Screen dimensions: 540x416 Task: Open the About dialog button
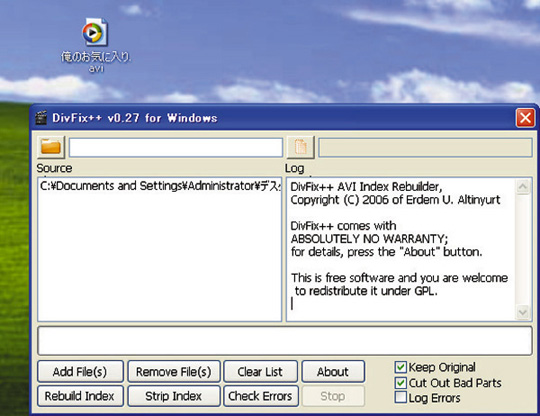(x=333, y=372)
